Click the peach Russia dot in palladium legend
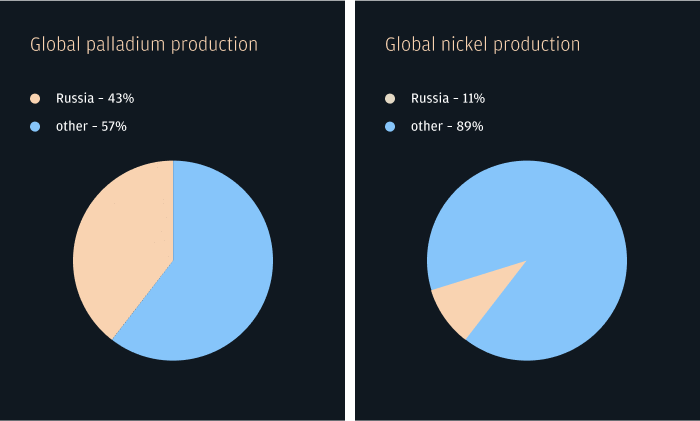 (x=35, y=99)
